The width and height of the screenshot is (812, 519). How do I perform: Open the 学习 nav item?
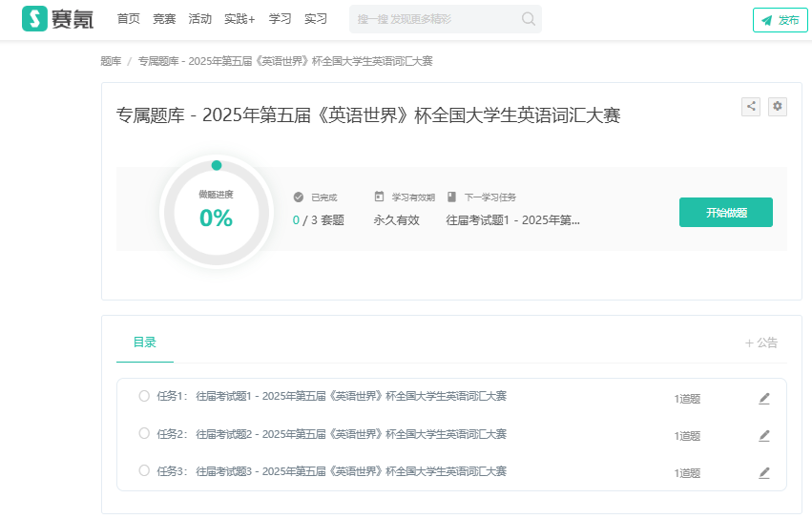pyautogui.click(x=280, y=19)
